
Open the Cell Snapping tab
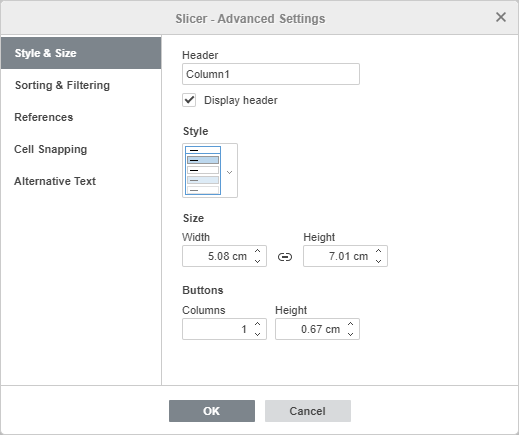81,149
